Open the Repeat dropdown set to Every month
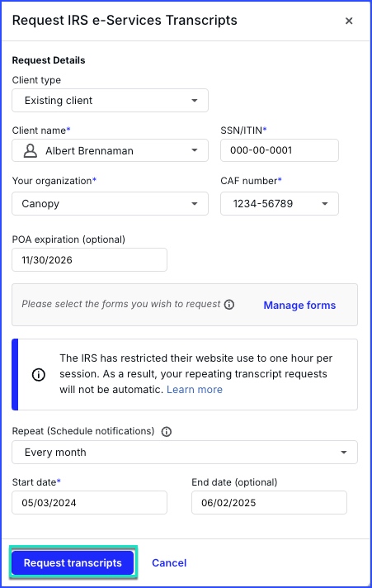The width and height of the screenshot is (372, 588). (185, 453)
